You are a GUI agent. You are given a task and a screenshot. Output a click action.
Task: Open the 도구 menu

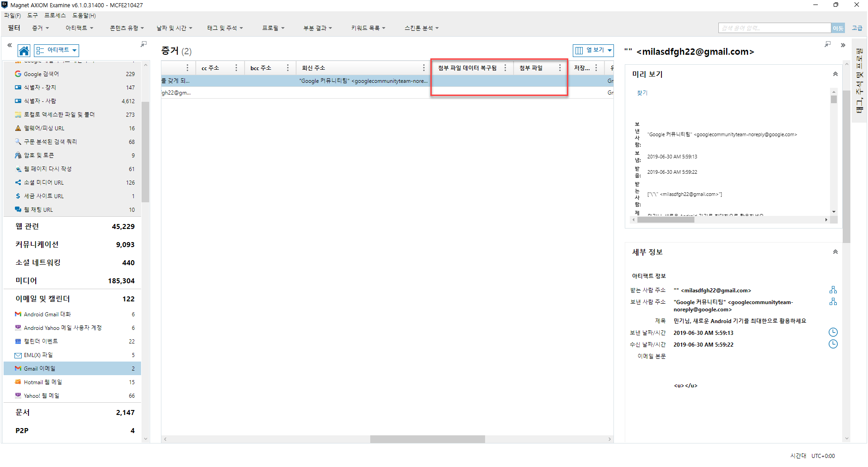33,15
